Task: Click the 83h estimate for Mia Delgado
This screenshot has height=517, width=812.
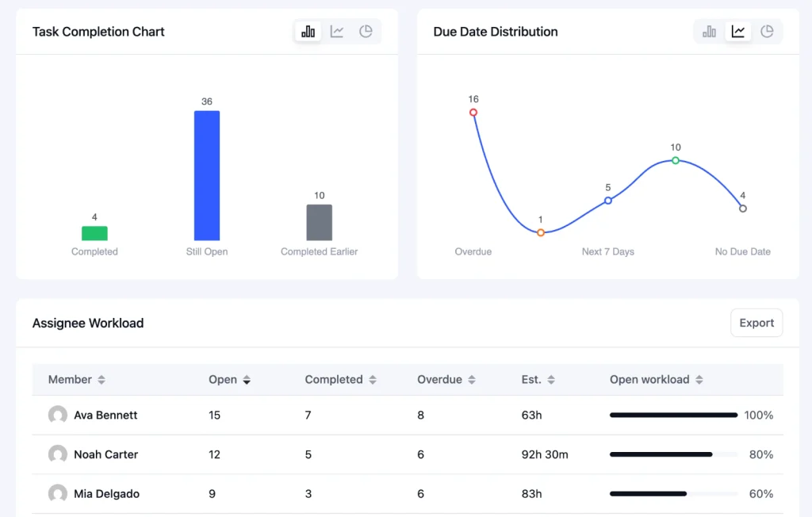Action: pyautogui.click(x=531, y=494)
